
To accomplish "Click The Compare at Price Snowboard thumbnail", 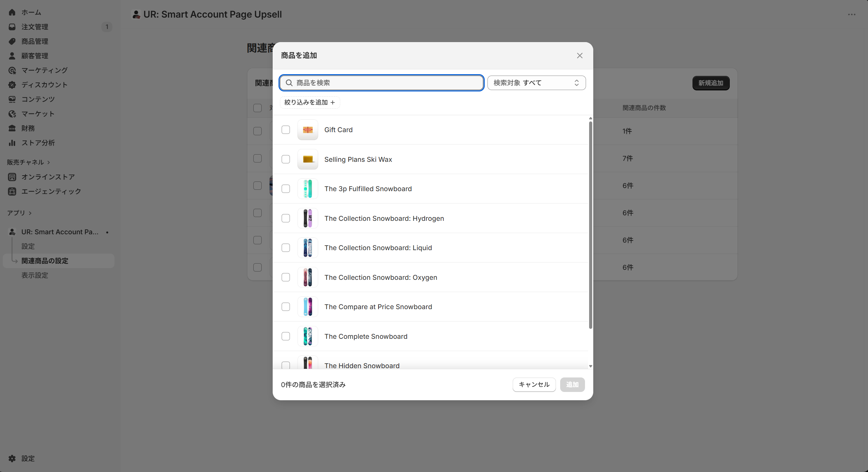I will (x=308, y=307).
